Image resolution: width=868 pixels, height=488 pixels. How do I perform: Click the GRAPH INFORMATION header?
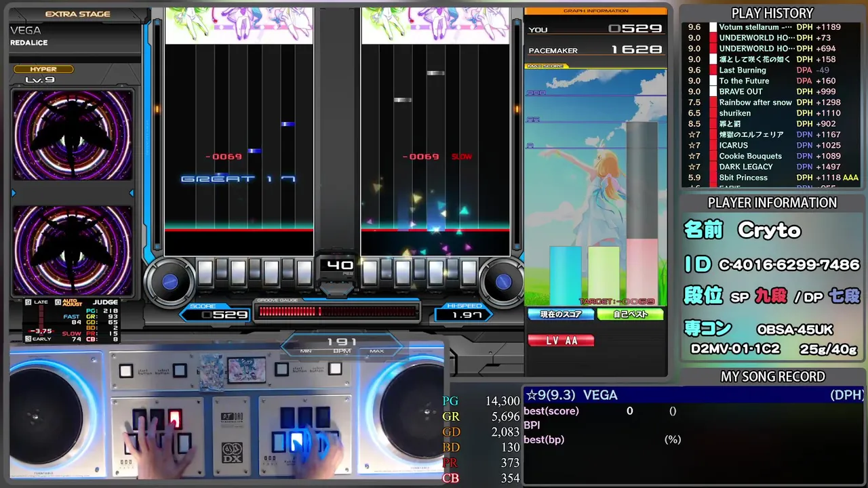pyautogui.click(x=595, y=11)
